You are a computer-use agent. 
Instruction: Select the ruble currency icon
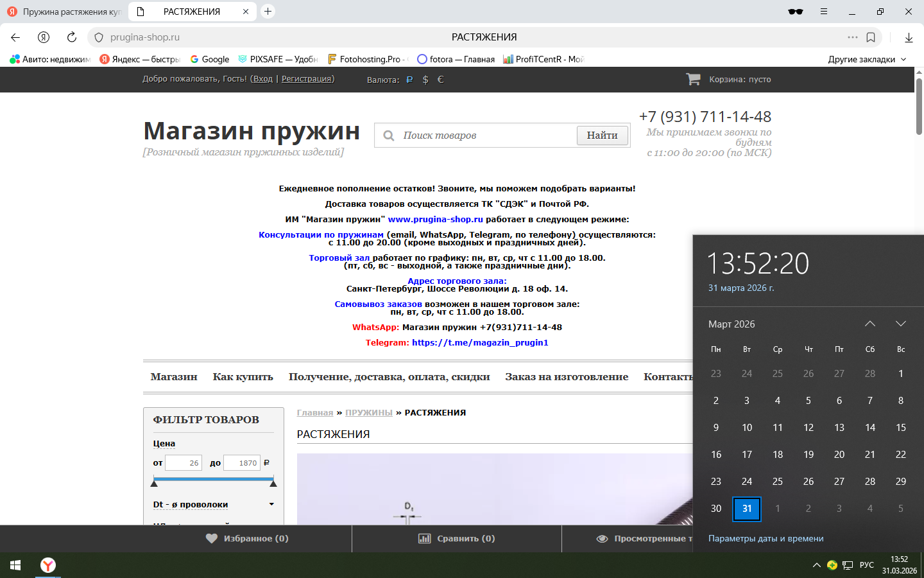click(409, 80)
